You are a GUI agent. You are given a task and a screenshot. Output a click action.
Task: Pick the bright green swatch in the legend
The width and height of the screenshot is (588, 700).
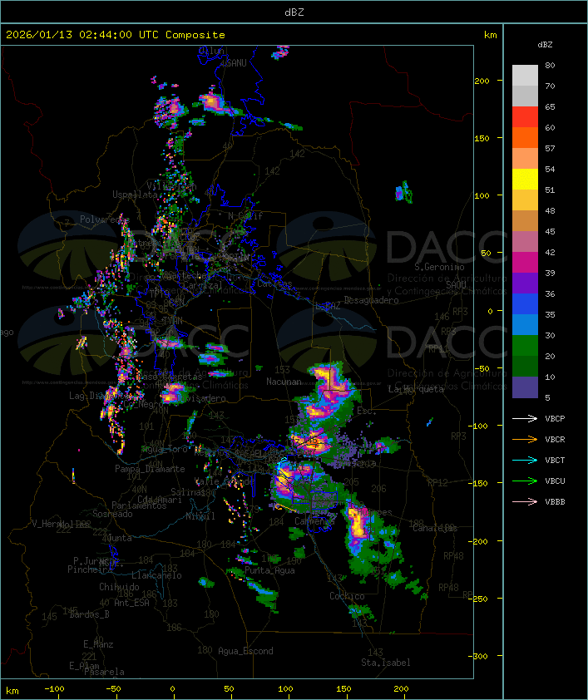pyautogui.click(x=525, y=346)
